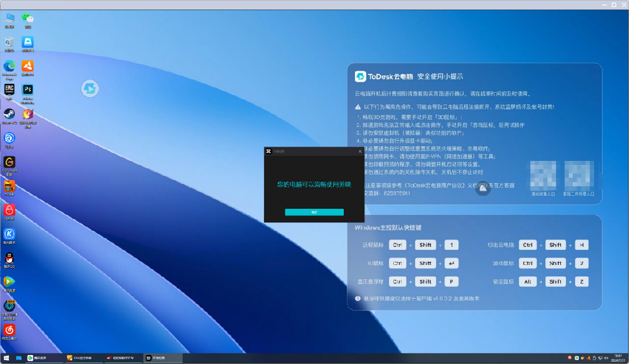Viewport: 629px width, 364px height.
Task: Click the CapCut logo in the dialog title bar
Action: pos(269,151)
